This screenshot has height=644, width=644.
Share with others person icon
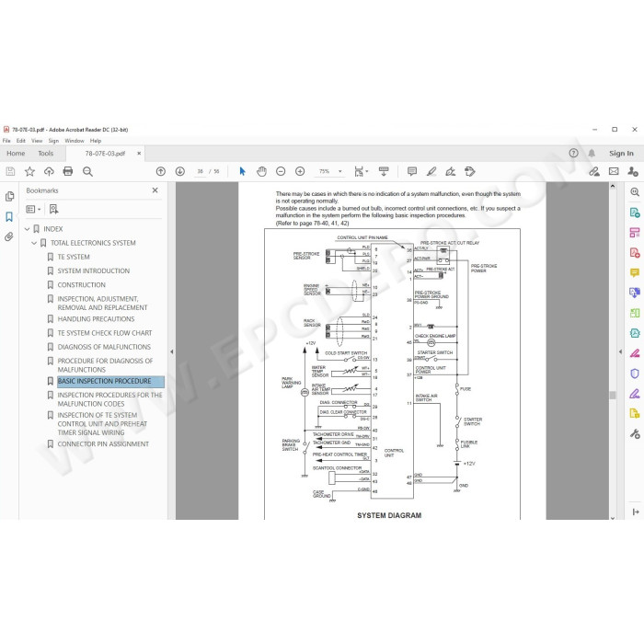pyautogui.click(x=633, y=171)
